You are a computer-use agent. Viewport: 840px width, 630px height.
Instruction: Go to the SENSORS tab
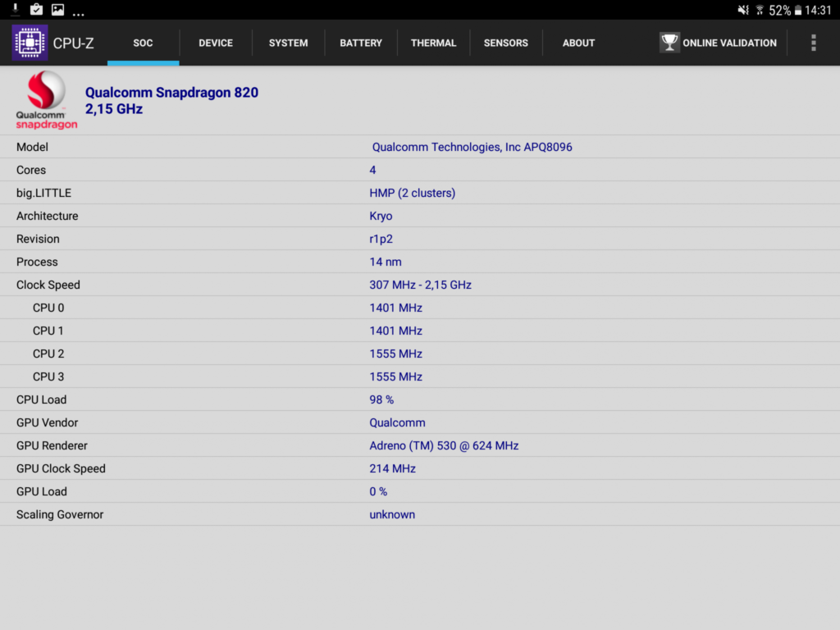tap(506, 43)
